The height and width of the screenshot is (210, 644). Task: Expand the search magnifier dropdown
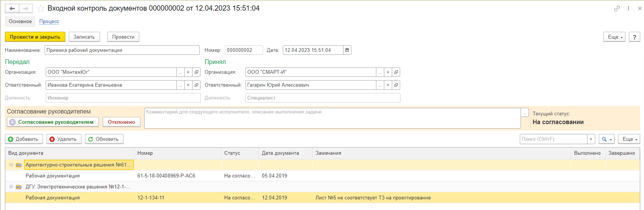coord(607,139)
